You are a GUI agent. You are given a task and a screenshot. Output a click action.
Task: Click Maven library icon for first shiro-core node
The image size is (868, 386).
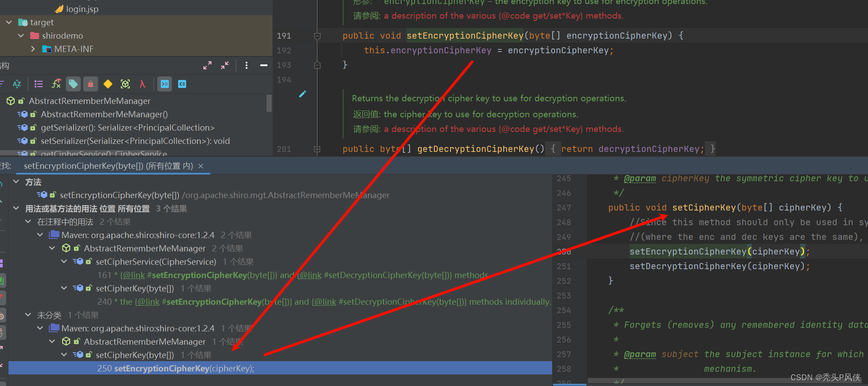click(54, 235)
